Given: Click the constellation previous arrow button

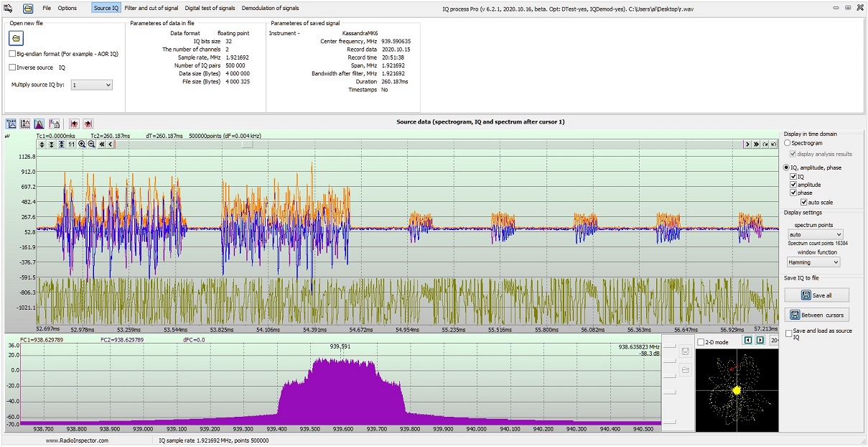Looking at the screenshot, I should pos(747,341).
